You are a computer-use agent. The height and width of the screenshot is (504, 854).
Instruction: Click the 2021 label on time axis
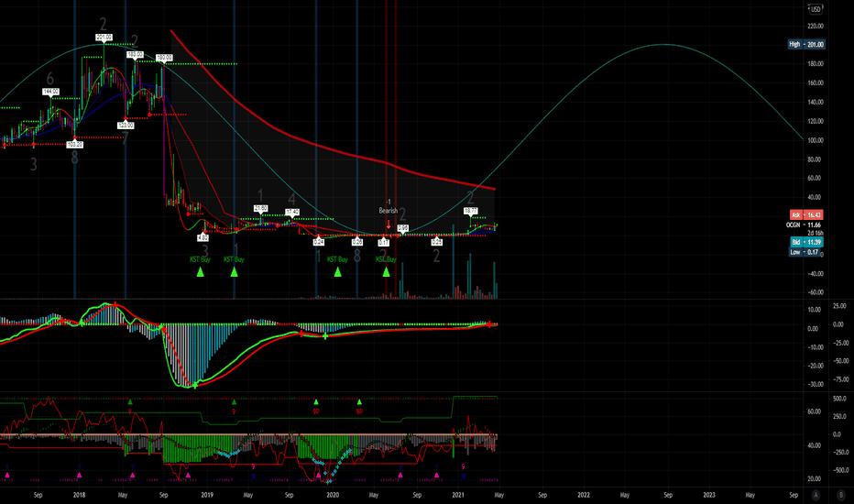458,495
